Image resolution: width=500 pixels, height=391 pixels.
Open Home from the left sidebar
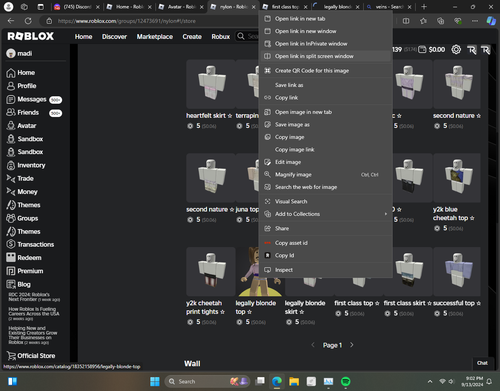(21, 73)
